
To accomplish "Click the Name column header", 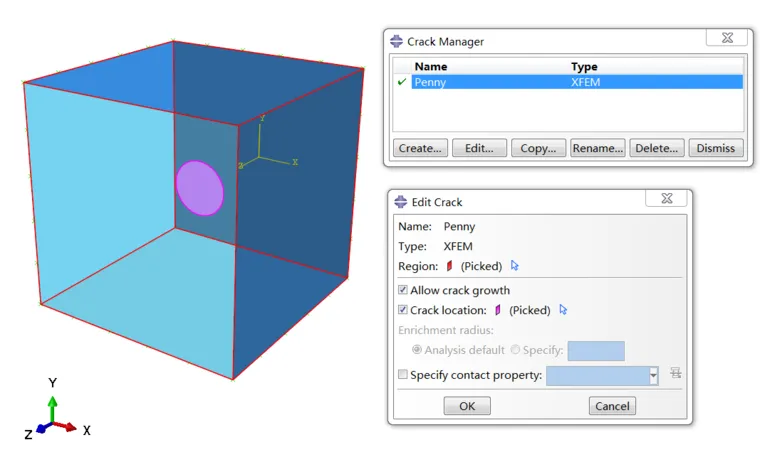I will tap(431, 66).
